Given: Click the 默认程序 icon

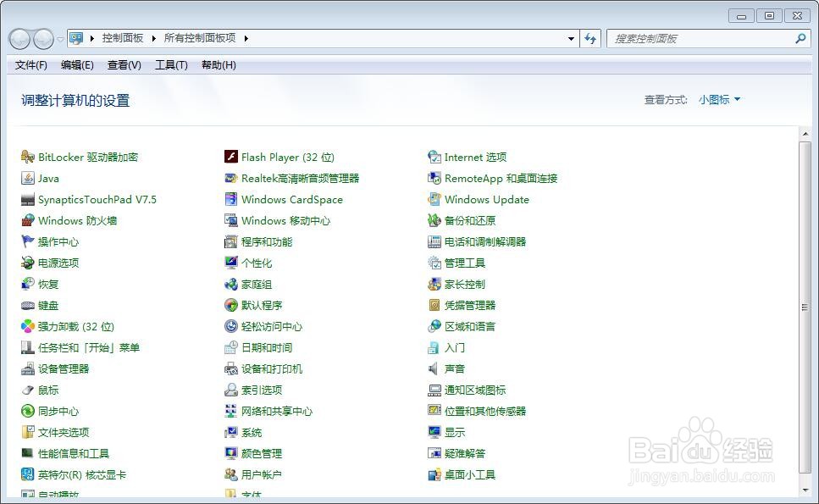Looking at the screenshot, I should (x=231, y=305).
